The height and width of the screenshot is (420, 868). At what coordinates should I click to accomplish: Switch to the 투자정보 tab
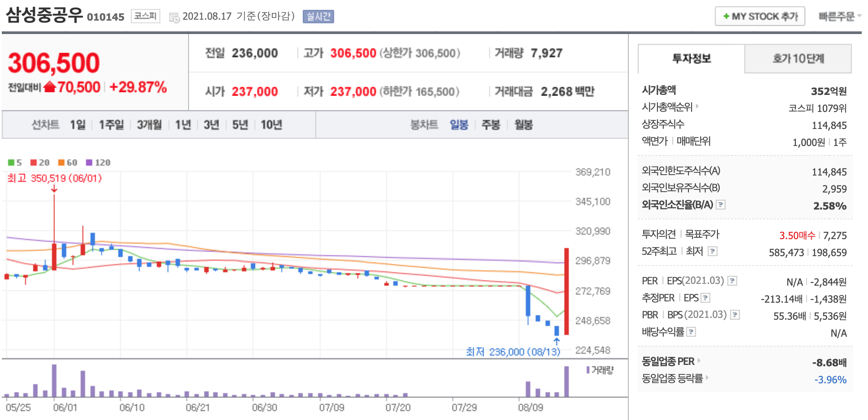(692, 59)
